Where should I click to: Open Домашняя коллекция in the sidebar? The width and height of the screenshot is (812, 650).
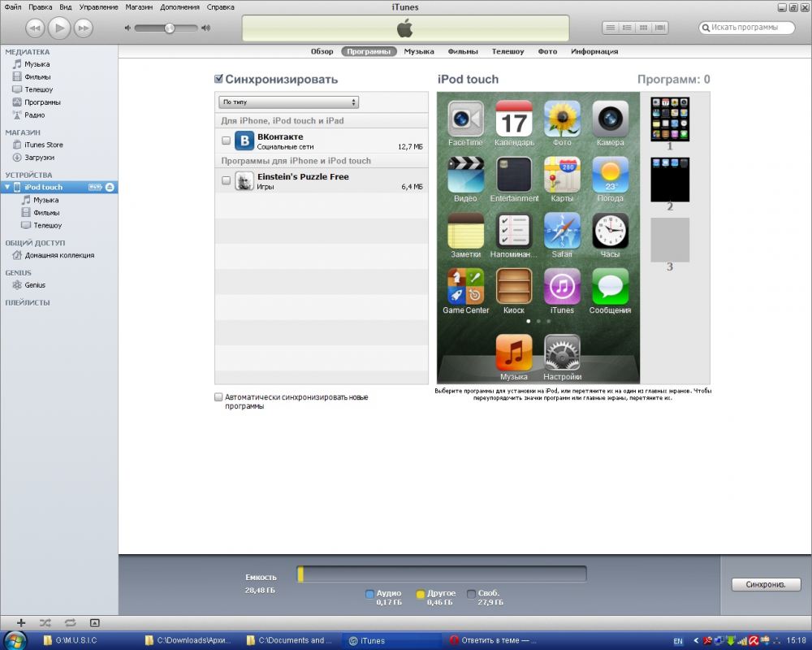click(59, 255)
